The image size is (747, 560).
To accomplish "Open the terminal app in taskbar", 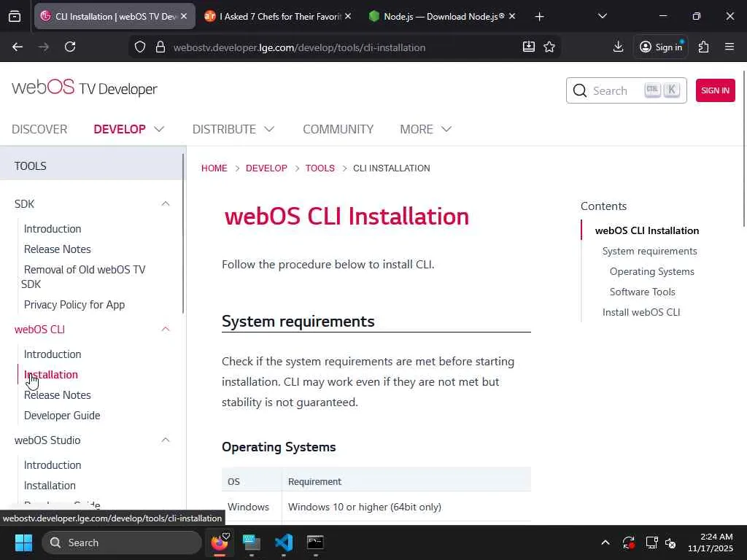I will tap(315, 542).
